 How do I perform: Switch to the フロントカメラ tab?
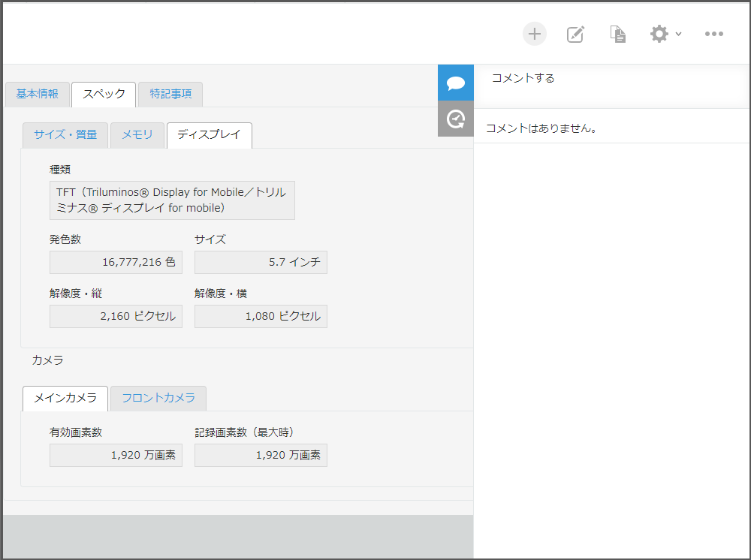[x=158, y=399]
